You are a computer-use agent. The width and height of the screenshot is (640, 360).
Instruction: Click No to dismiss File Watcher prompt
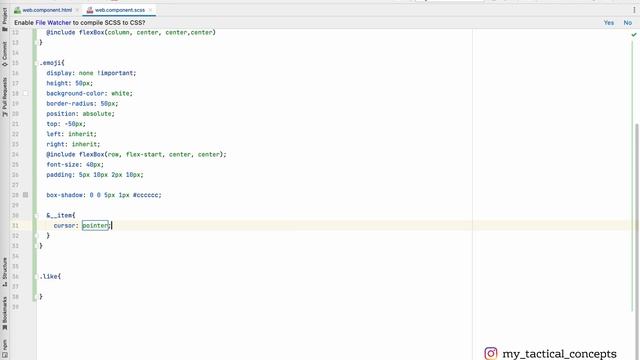627,23
